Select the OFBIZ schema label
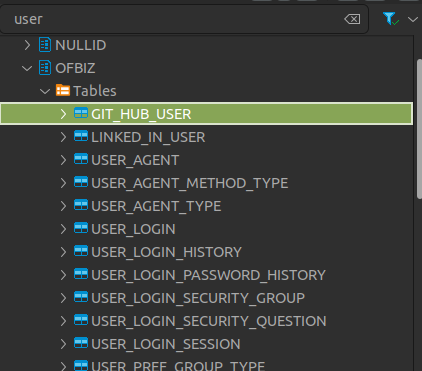Viewport: 422px width, 371px height. (x=75, y=68)
